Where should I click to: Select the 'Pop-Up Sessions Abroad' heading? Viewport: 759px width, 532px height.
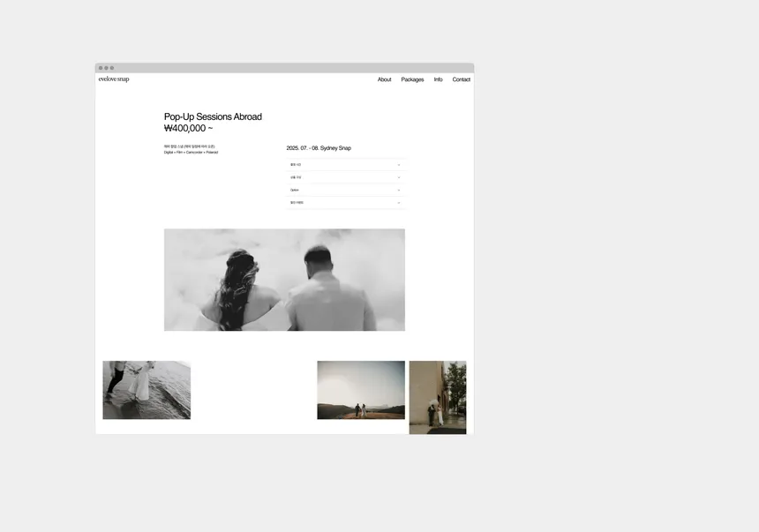tap(213, 116)
